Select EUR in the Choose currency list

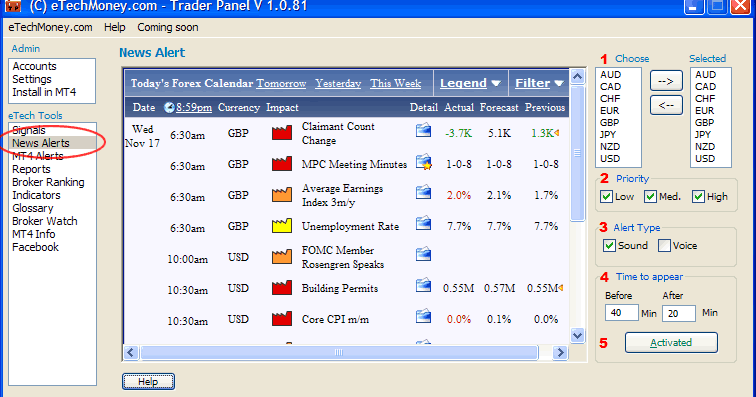pos(609,110)
